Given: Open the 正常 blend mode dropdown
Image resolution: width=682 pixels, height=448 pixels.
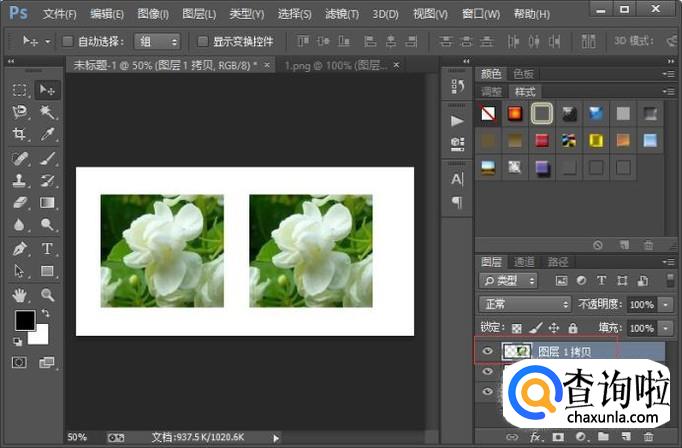Looking at the screenshot, I should (524, 304).
